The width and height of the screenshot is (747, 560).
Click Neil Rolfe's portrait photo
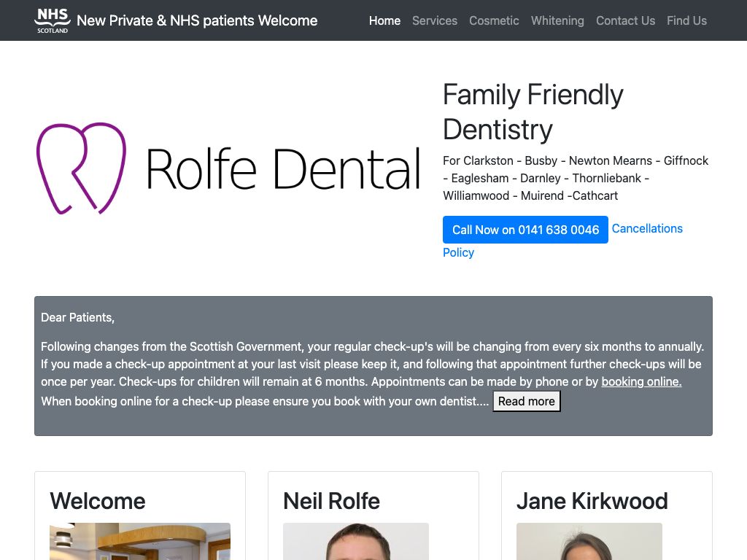(x=356, y=542)
